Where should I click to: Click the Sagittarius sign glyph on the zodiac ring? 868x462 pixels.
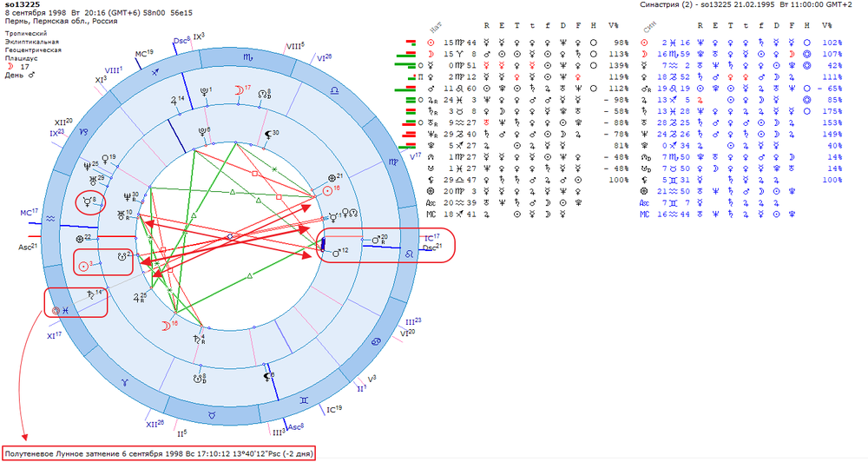click(156, 71)
